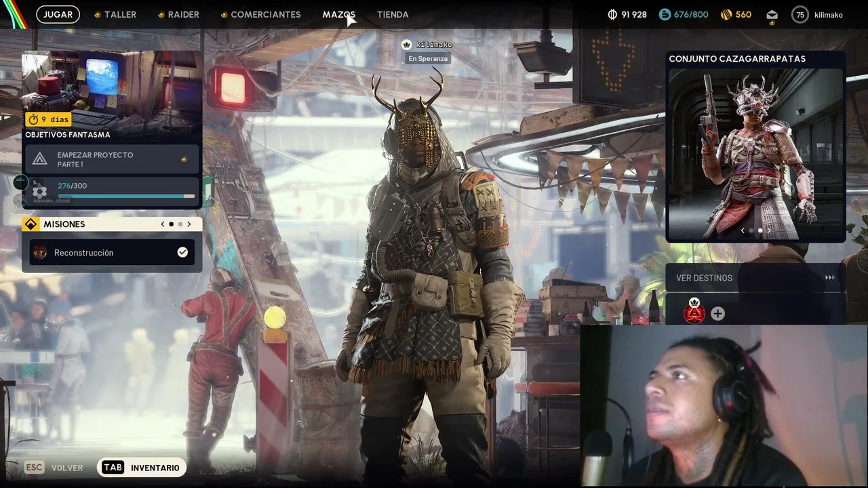
Task: Click the Reconstrucción mission portrait icon
Action: (x=40, y=253)
